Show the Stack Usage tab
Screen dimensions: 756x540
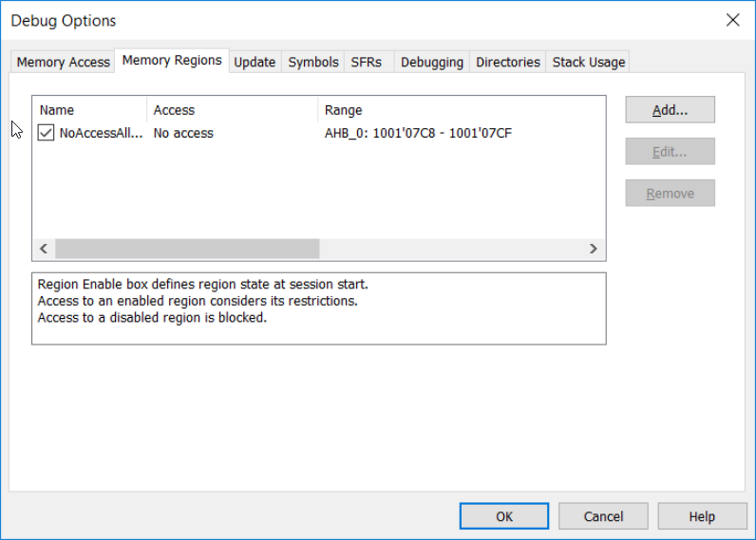[589, 62]
